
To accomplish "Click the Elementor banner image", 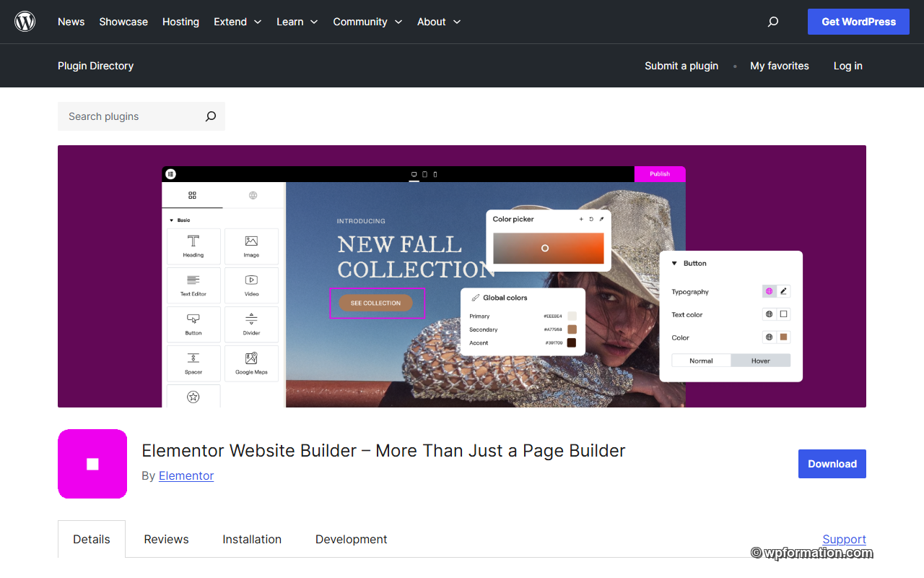I will point(462,276).
